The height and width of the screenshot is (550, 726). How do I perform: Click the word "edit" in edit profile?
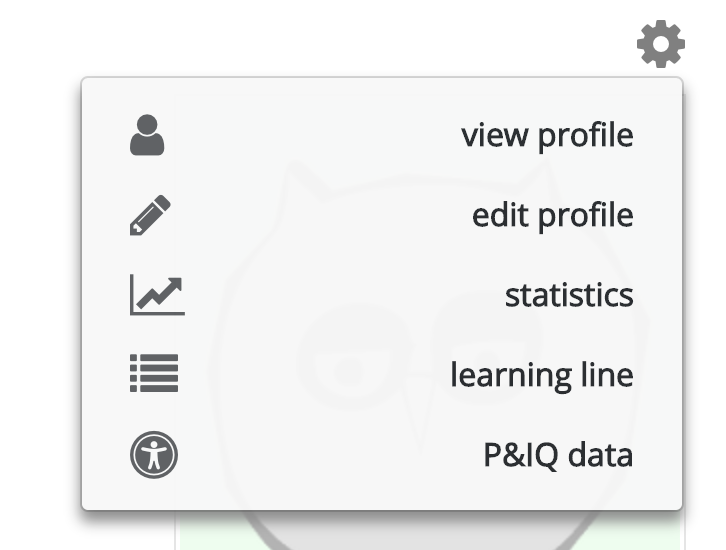500,215
